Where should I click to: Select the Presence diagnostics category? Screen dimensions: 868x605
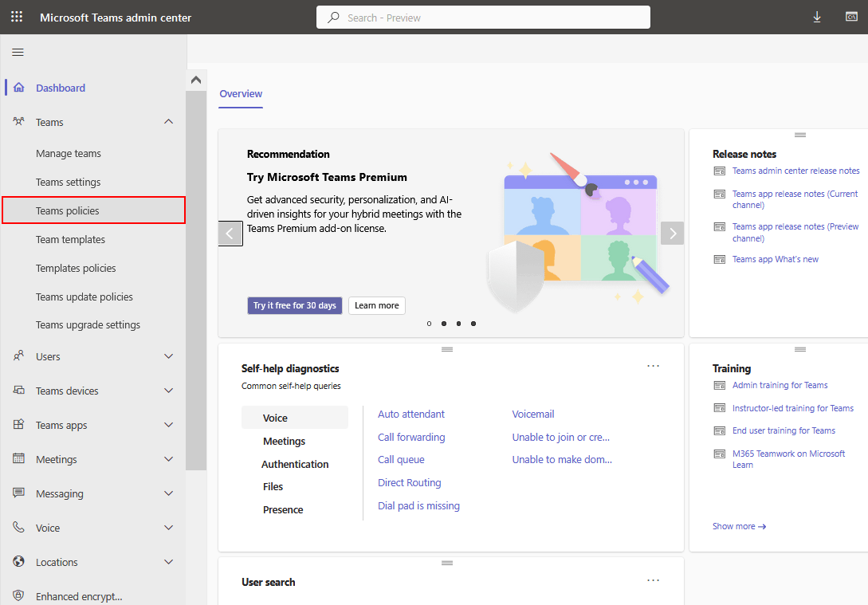click(283, 510)
